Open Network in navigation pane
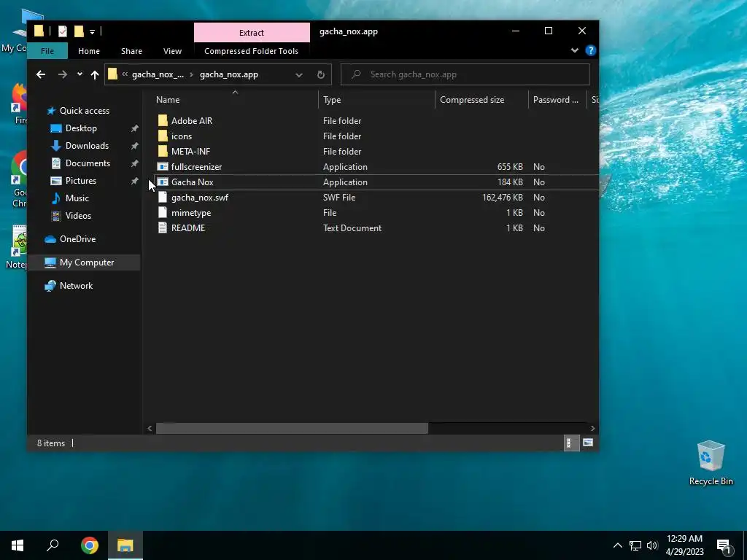 click(x=76, y=286)
